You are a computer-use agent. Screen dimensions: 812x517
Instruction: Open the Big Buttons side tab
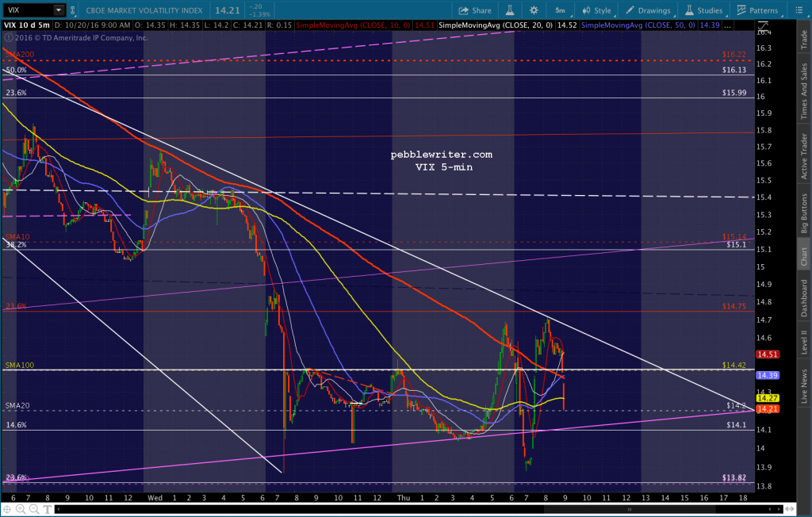[804, 213]
